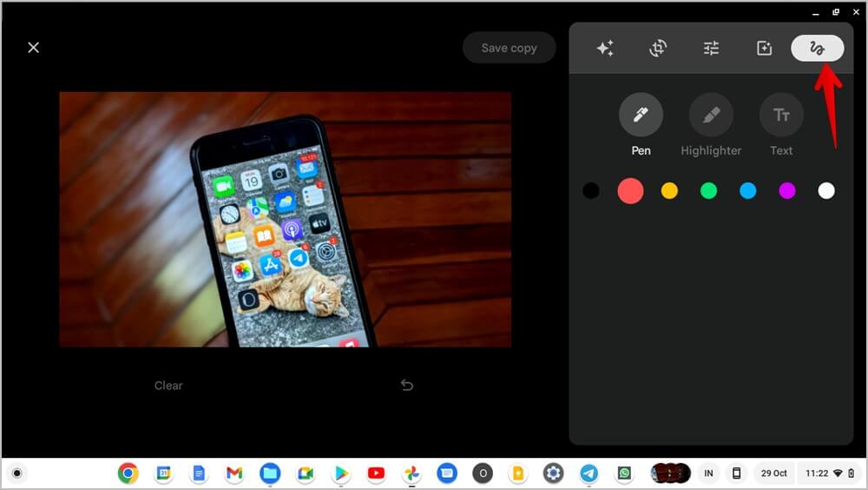The height and width of the screenshot is (490, 868).
Task: Choose the blue color swatch
Action: 748,190
